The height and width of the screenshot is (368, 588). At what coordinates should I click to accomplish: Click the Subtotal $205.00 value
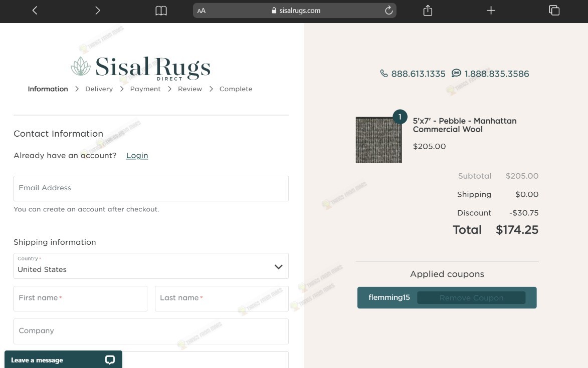point(522,176)
